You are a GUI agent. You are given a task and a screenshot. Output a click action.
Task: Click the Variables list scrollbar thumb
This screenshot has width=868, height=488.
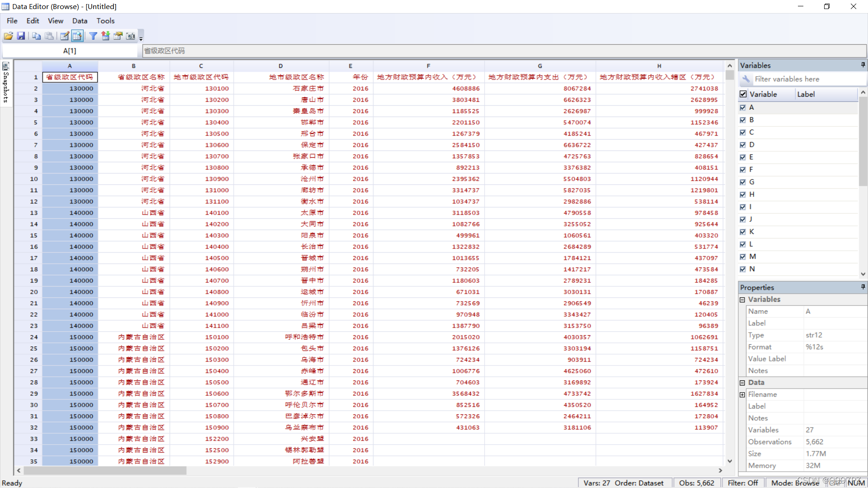[x=863, y=141]
